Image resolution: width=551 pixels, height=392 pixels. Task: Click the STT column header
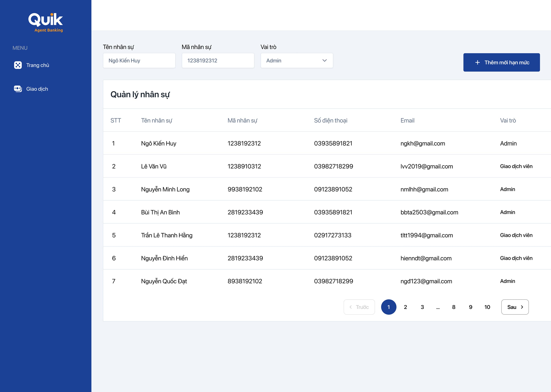coord(116,120)
